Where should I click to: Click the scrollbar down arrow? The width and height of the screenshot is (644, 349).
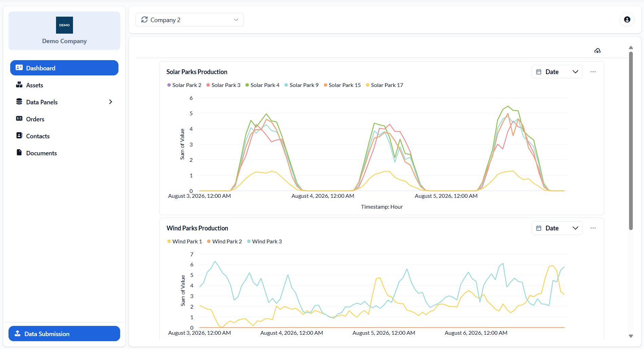point(631,336)
